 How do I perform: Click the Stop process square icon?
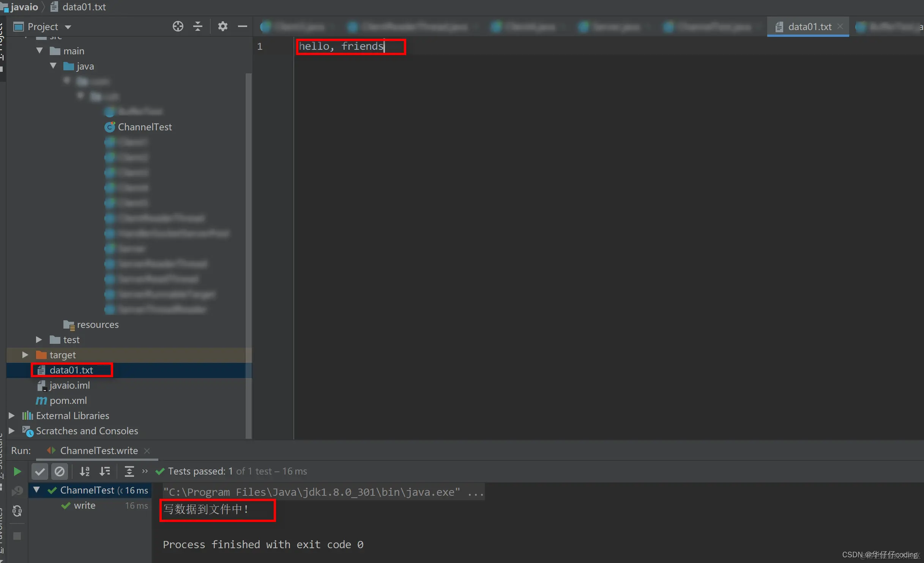pyautogui.click(x=17, y=536)
